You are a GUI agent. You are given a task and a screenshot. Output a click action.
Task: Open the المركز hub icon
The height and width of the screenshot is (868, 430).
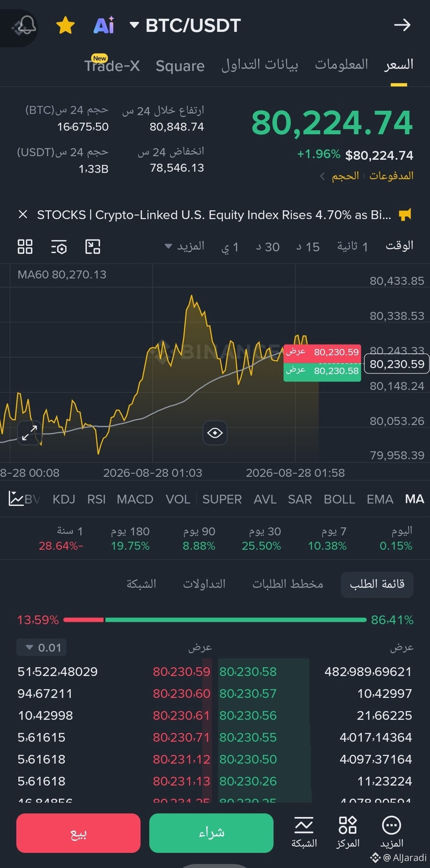click(x=348, y=832)
